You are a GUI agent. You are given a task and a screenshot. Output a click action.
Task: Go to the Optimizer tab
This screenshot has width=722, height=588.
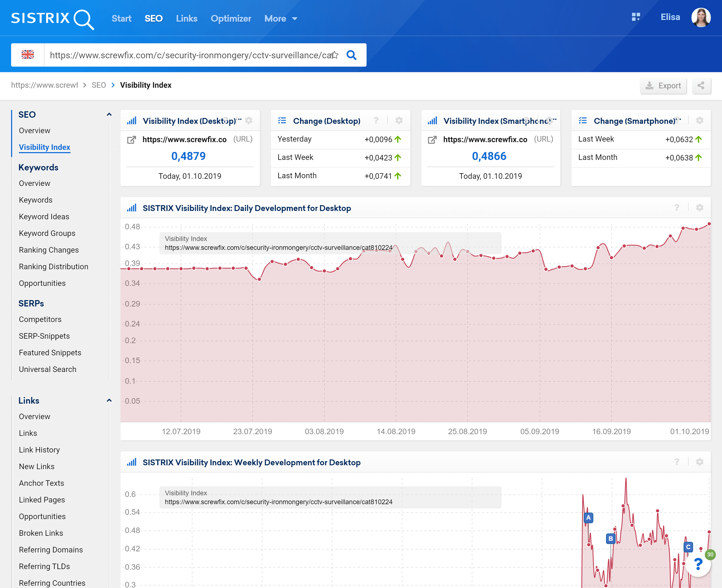pyautogui.click(x=231, y=19)
